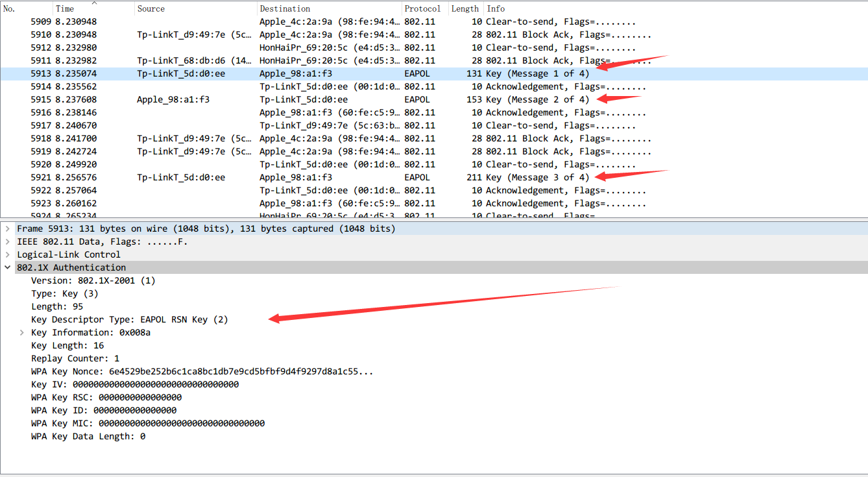Expand the IEEE 802.11 Data section
The image size is (868, 477).
click(x=7, y=241)
